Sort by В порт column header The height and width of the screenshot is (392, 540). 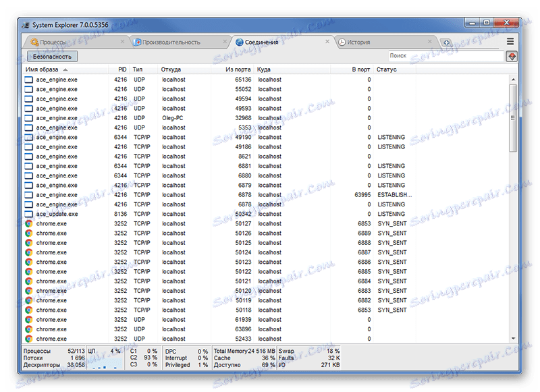click(352, 69)
